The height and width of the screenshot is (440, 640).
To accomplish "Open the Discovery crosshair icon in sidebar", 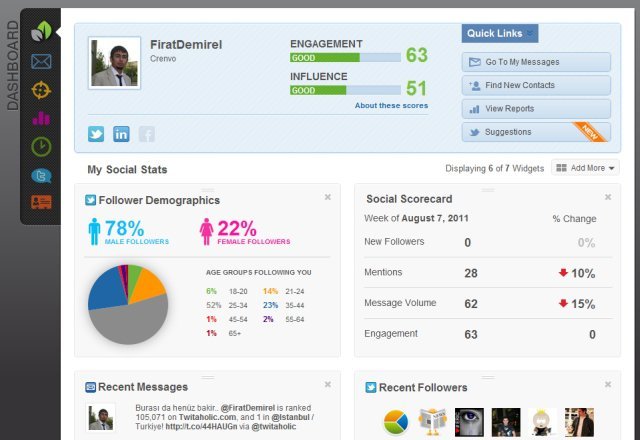I will click(41, 90).
